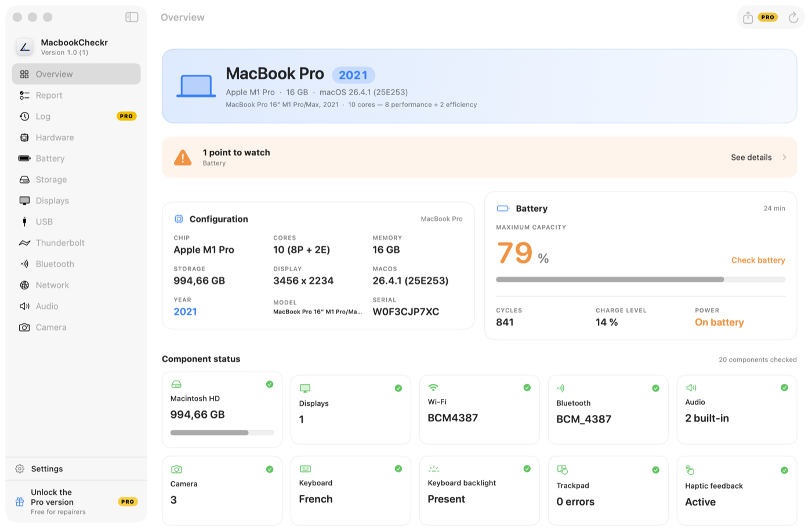This screenshot has height=528, width=812.
Task: Open the Log section
Action: click(x=76, y=116)
